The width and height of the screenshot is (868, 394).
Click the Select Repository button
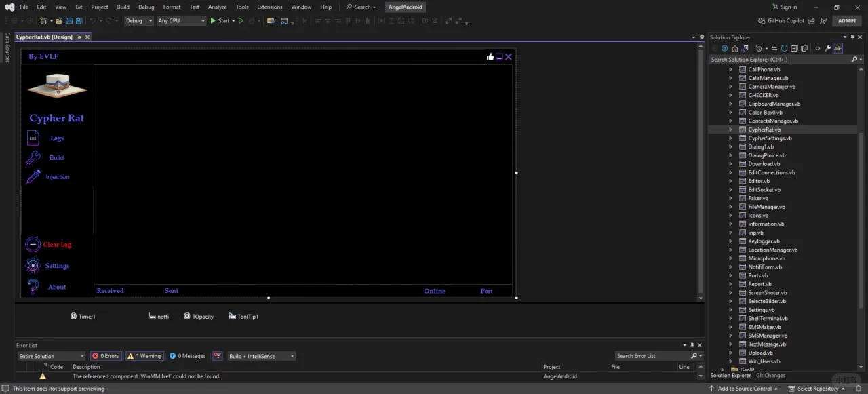818,389
